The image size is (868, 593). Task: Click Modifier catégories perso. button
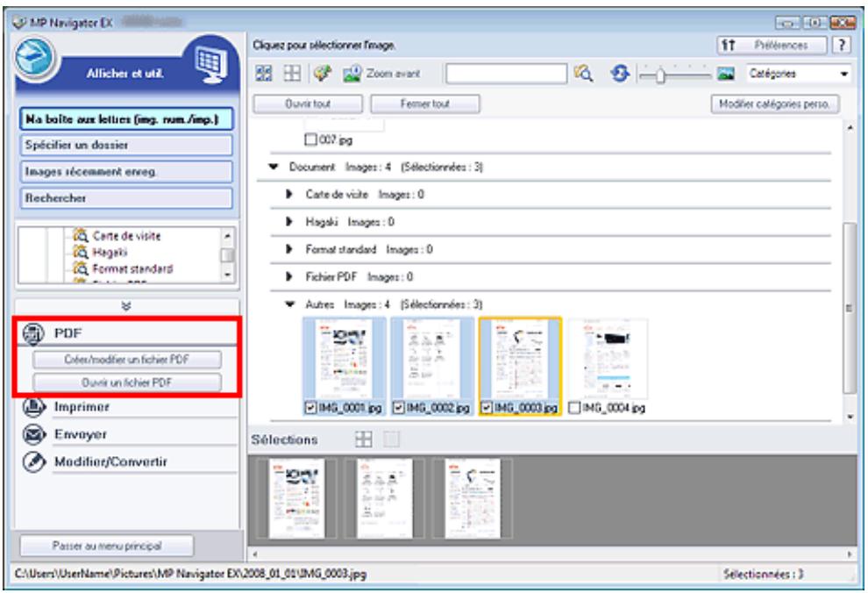(774, 104)
